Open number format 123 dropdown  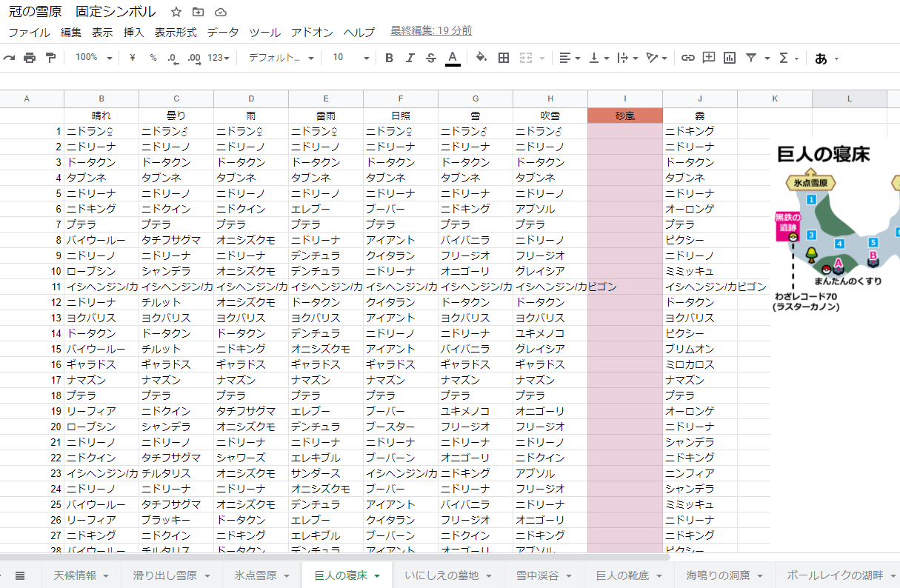click(219, 58)
